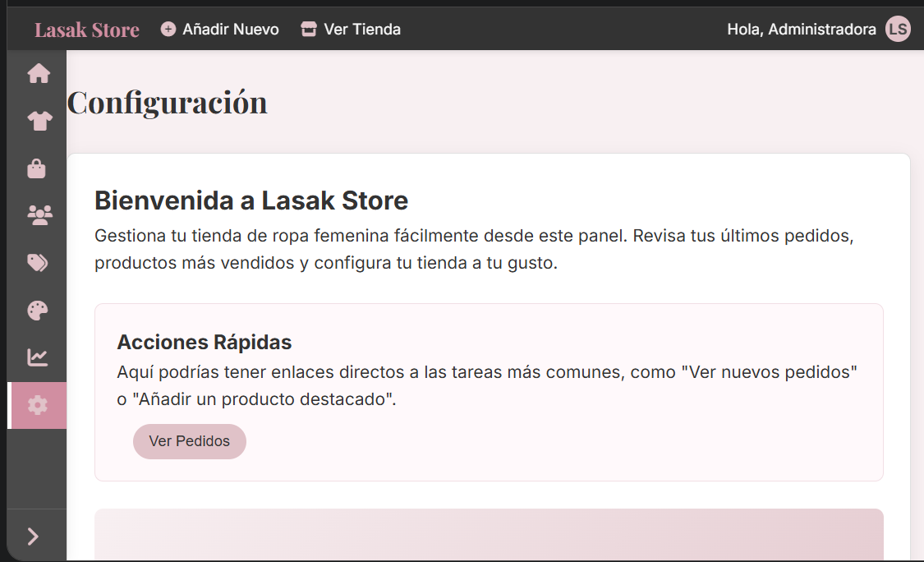Click the pink gradient card at the bottom
The image size is (924, 562).
(x=489, y=534)
